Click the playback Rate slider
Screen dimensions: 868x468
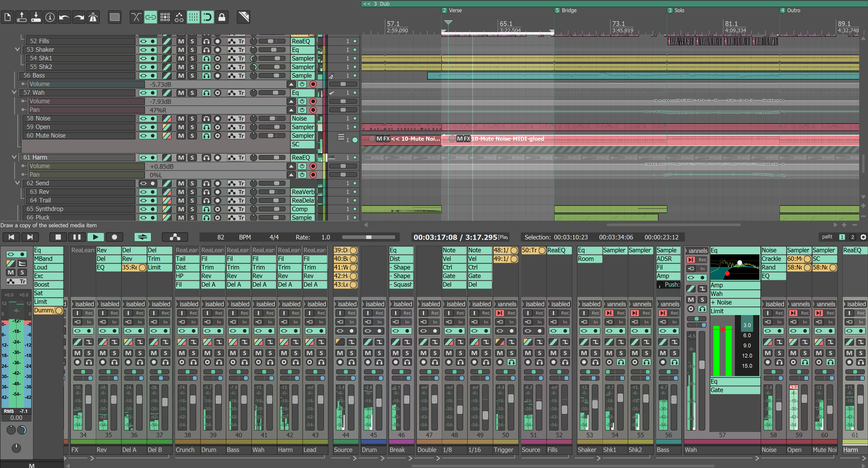pyautogui.click(x=369, y=237)
